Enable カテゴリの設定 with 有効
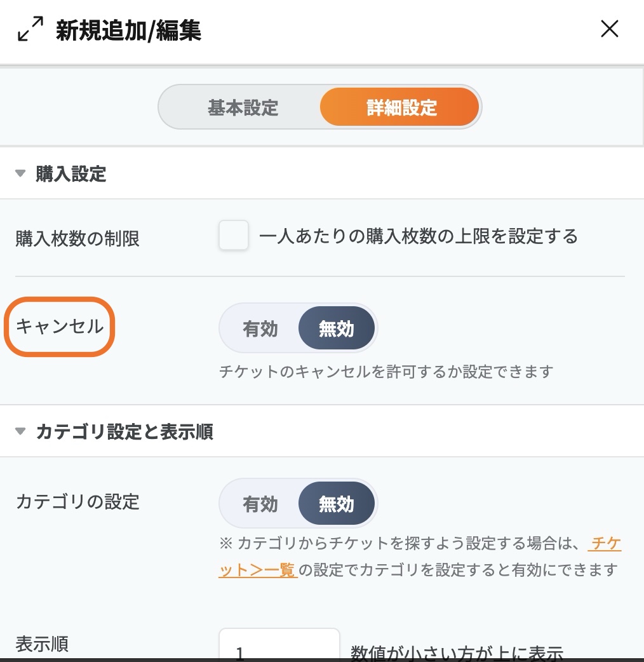This screenshot has height=662, width=644. [260, 504]
